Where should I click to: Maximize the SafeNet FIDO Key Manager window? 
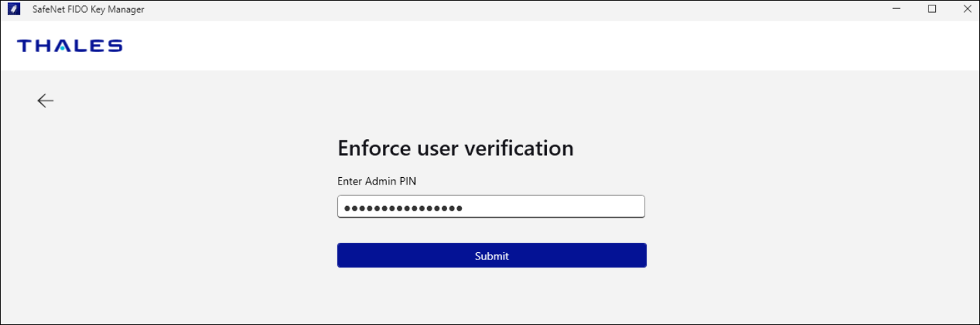point(932,9)
